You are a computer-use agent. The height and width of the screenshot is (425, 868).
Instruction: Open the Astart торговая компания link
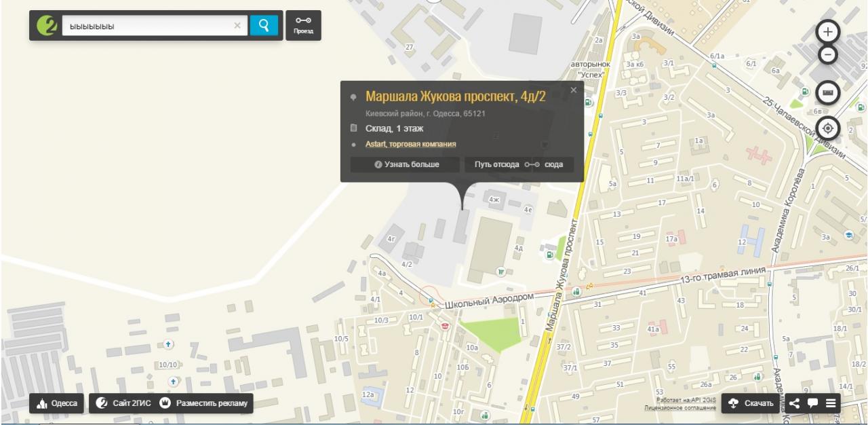coord(410,144)
